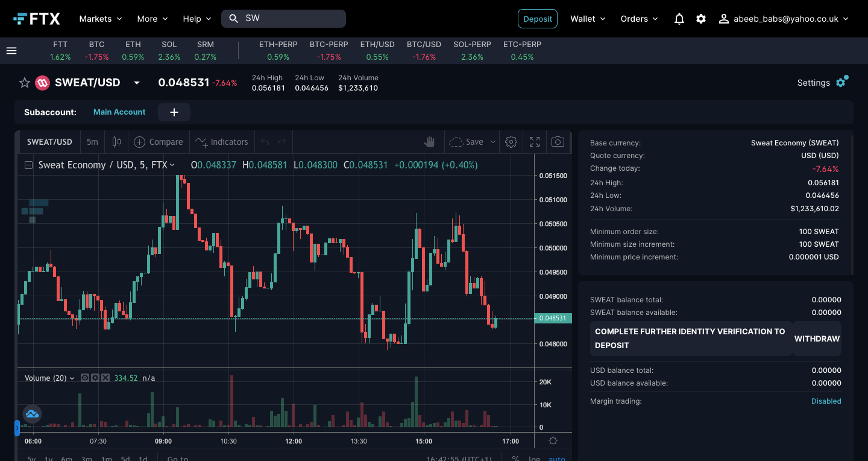
Task: Open account settings gear in header
Action: tap(701, 19)
